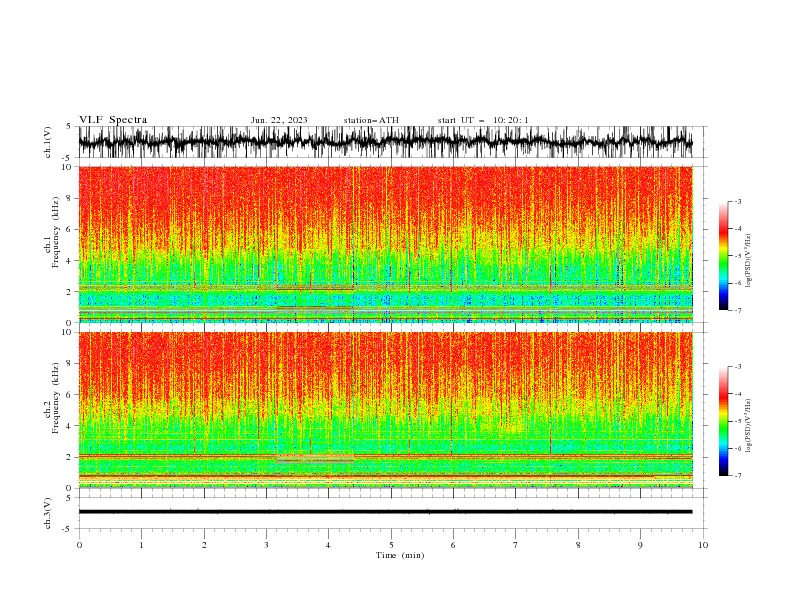Click the "-7" tick on ch.1 color bar
792x612 pixels.
click(737, 310)
